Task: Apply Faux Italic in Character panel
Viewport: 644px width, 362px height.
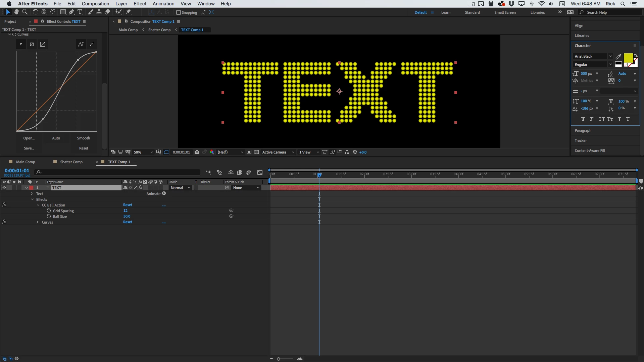Action: click(x=591, y=119)
